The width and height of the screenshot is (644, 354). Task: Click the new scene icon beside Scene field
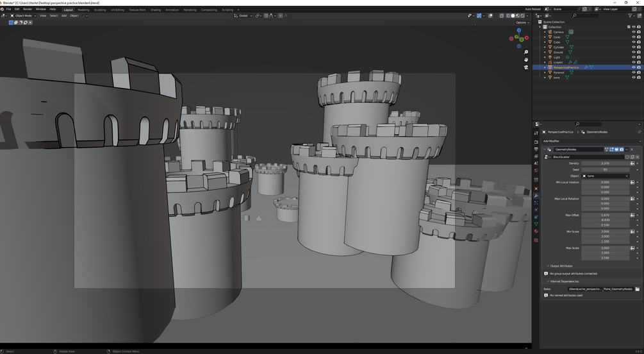[x=584, y=9]
